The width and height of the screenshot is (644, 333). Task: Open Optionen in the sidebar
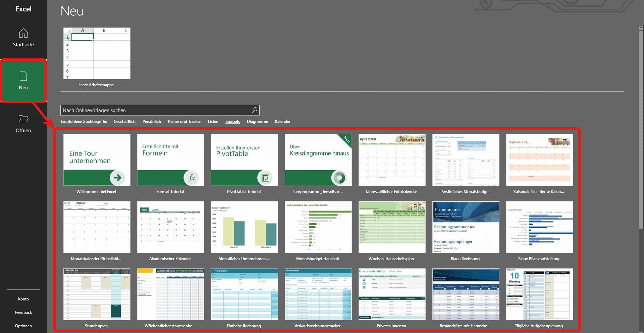pyautogui.click(x=23, y=326)
